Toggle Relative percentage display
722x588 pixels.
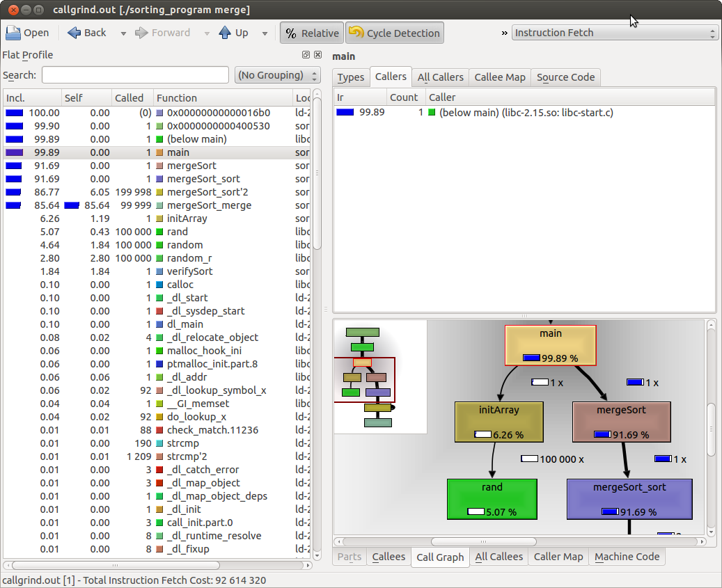point(311,33)
